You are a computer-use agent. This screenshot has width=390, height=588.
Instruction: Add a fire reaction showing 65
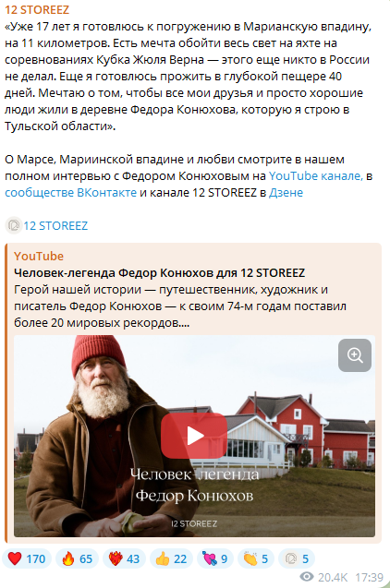77,558
